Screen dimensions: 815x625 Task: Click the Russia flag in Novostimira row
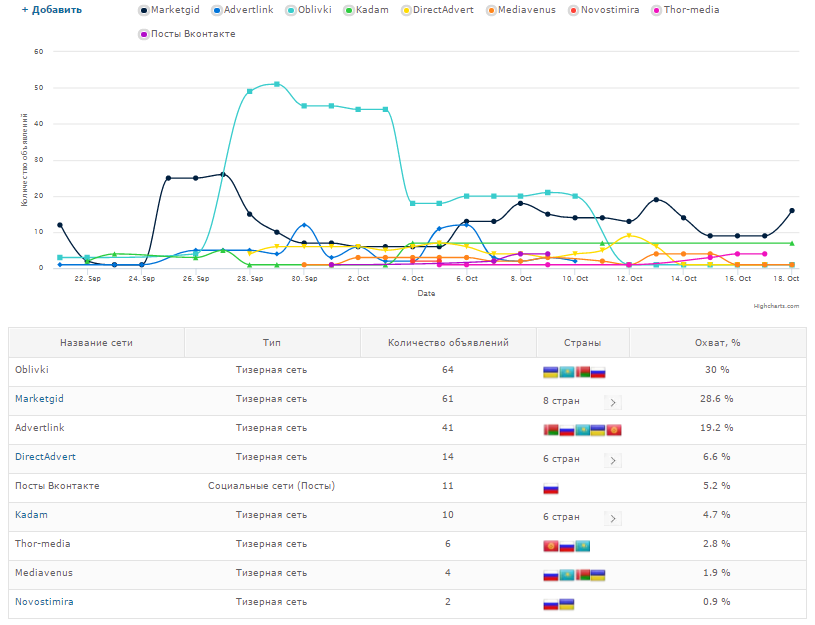pos(550,604)
